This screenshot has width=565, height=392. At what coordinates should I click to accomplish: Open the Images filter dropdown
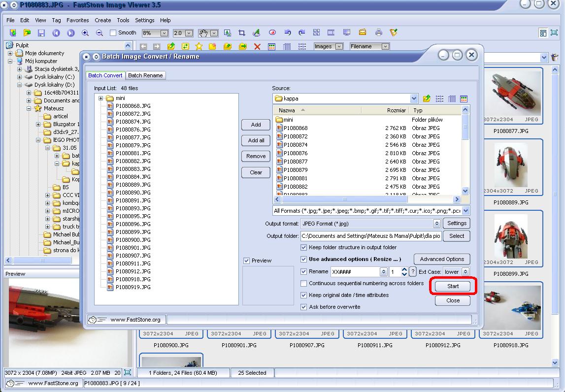coord(339,46)
